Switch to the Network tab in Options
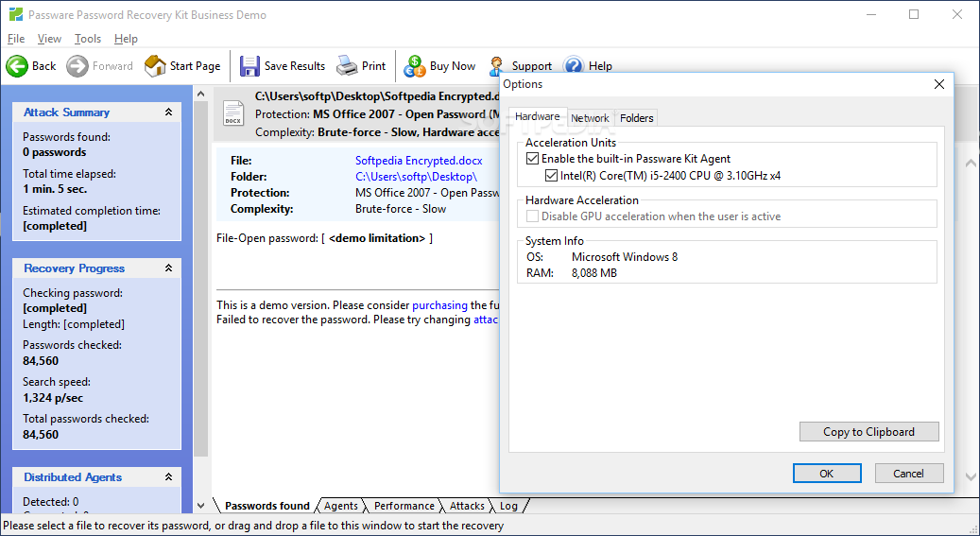980x536 pixels. [x=590, y=117]
